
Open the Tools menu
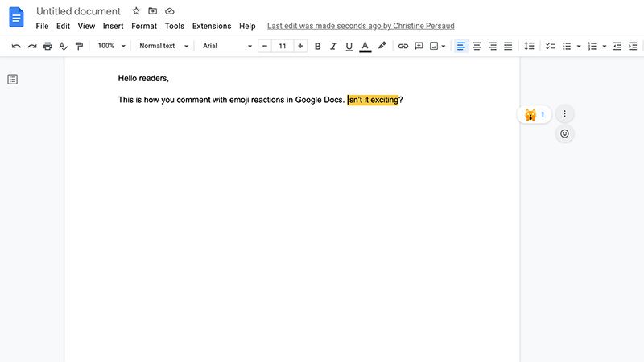[175, 26]
